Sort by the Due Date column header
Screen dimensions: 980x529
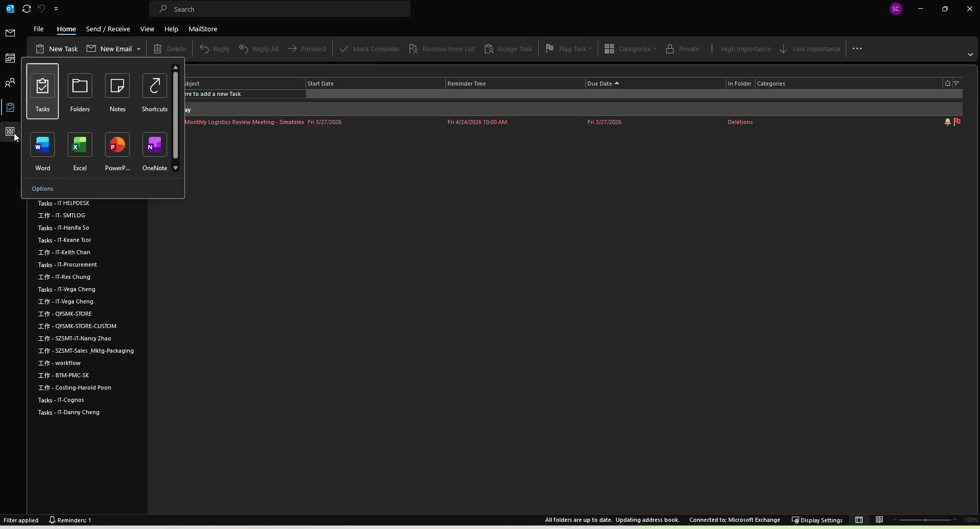(x=655, y=84)
